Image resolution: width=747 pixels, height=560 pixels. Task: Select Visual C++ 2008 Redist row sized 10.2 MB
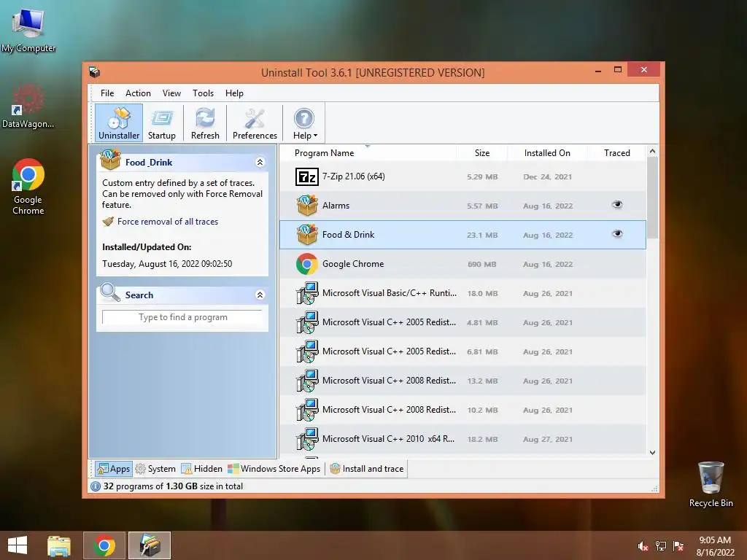(462, 410)
